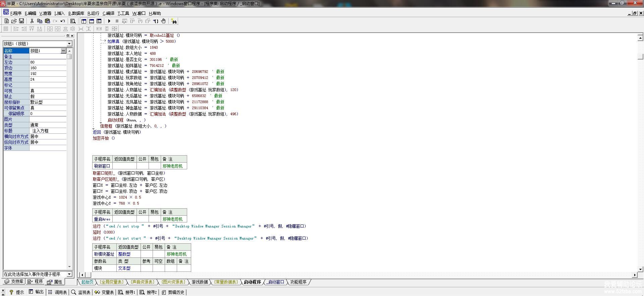This screenshot has width=644, height=296.
Task: Click the hand breakpoint icon
Action: point(163,21)
